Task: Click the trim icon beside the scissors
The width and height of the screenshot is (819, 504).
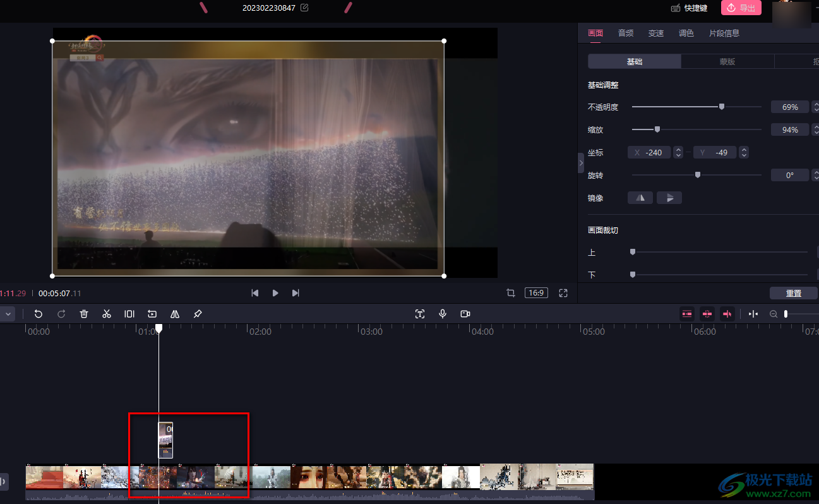Action: (x=129, y=314)
